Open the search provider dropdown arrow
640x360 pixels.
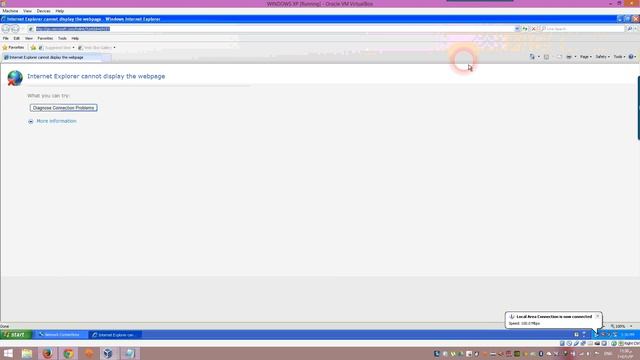coord(636,29)
